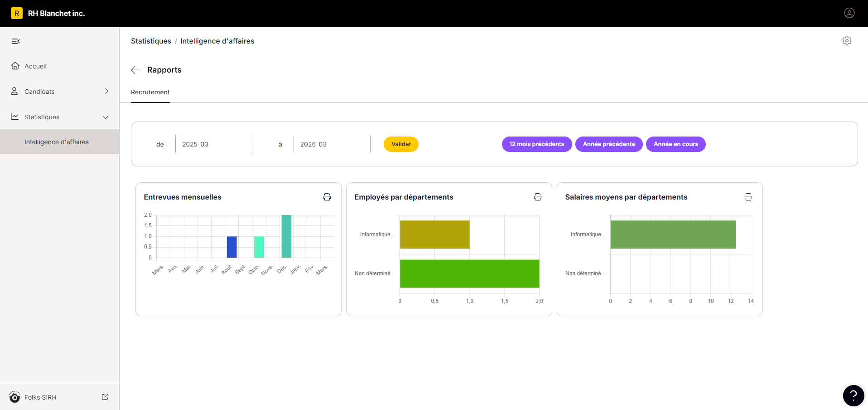This screenshot has height=410, width=868.
Task: Switch to the Recrutement tab
Action: click(150, 92)
